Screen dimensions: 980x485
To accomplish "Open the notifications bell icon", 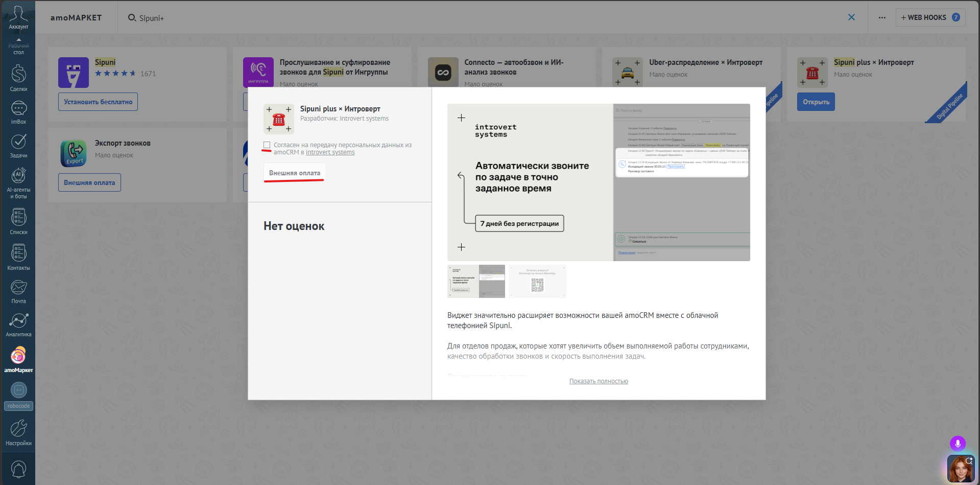I will pos(18,469).
